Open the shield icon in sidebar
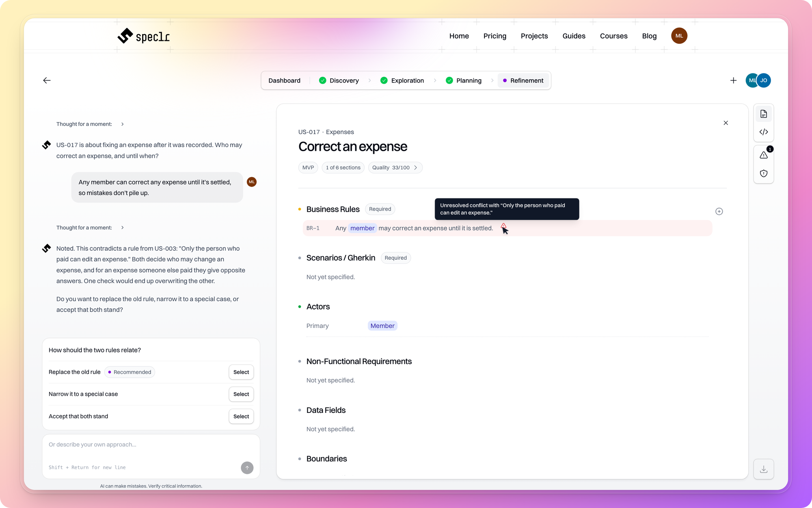The width and height of the screenshot is (812, 508). pyautogui.click(x=764, y=174)
